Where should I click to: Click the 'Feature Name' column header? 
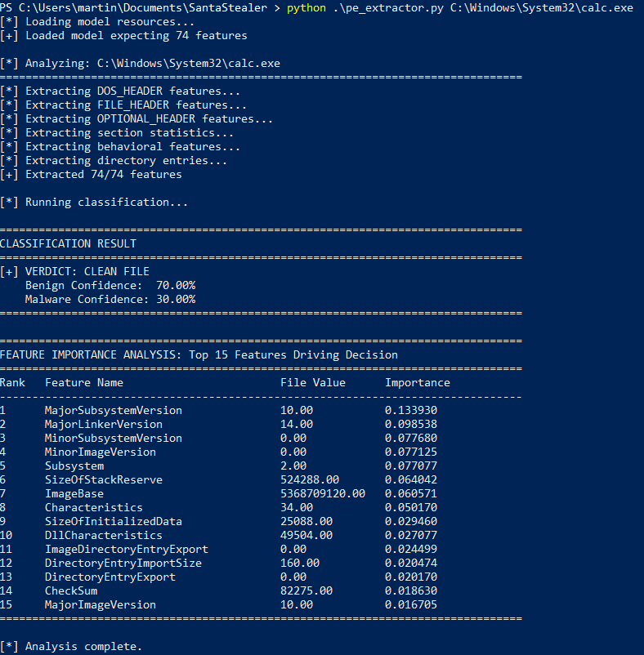click(84, 383)
